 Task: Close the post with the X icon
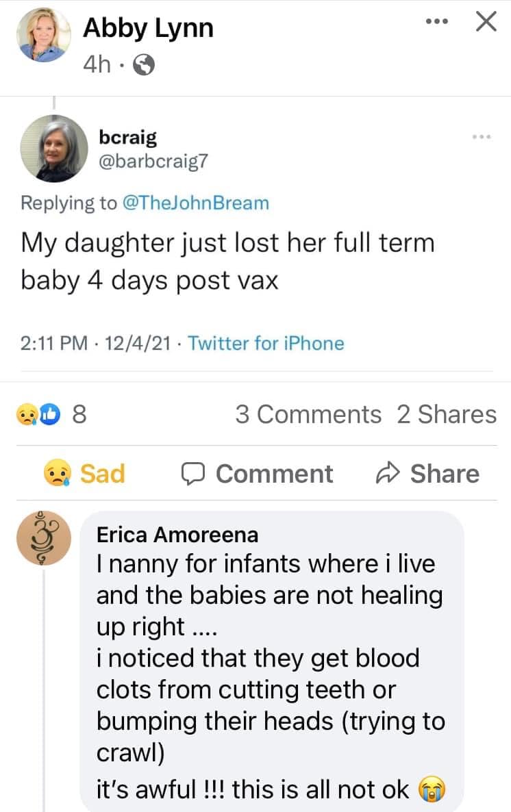click(486, 23)
